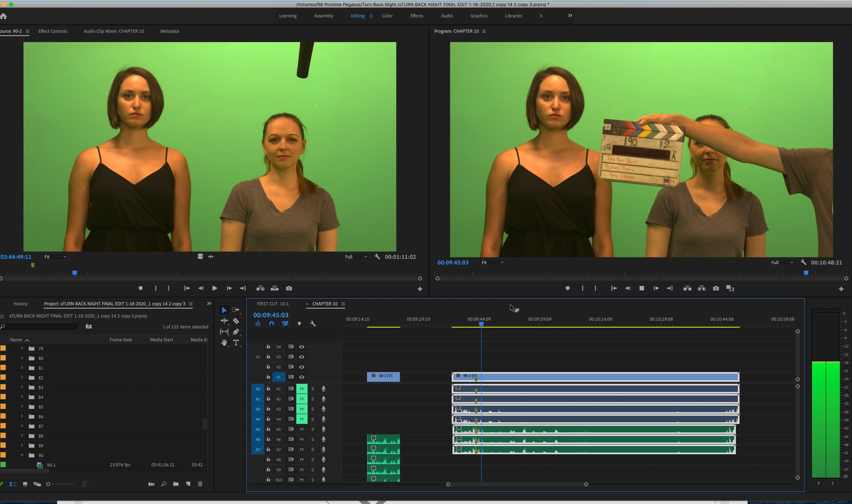Image resolution: width=852 pixels, height=504 pixels.
Task: Open Source monitor Fit zoom dropdown
Action: pyautogui.click(x=55, y=257)
